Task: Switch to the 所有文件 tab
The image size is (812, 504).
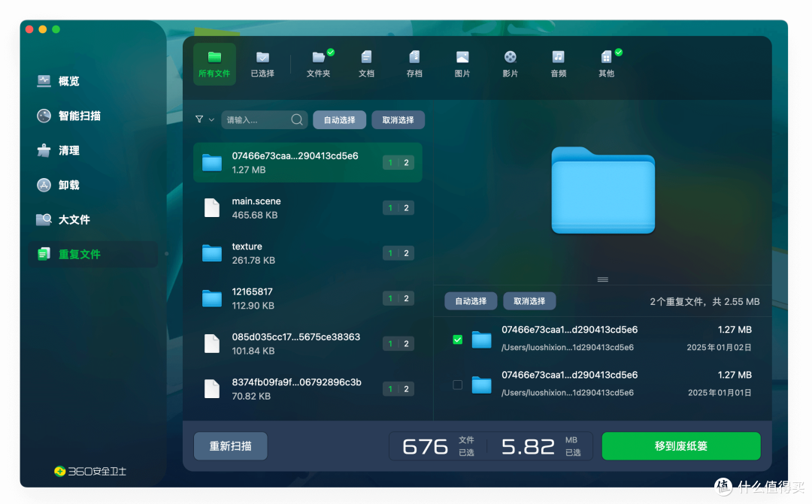Action: pos(214,64)
